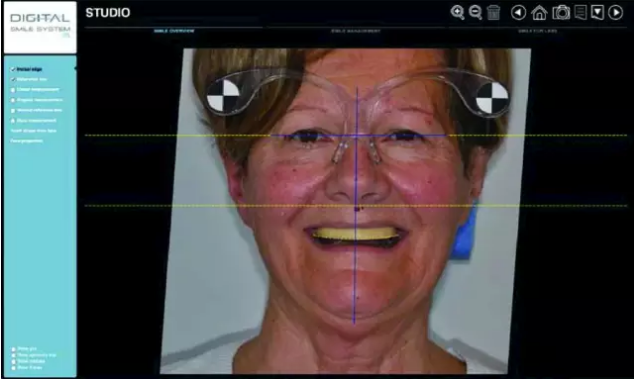Select the Tooth shape from face link
The image size is (634, 380).
pyautogui.click(x=34, y=131)
